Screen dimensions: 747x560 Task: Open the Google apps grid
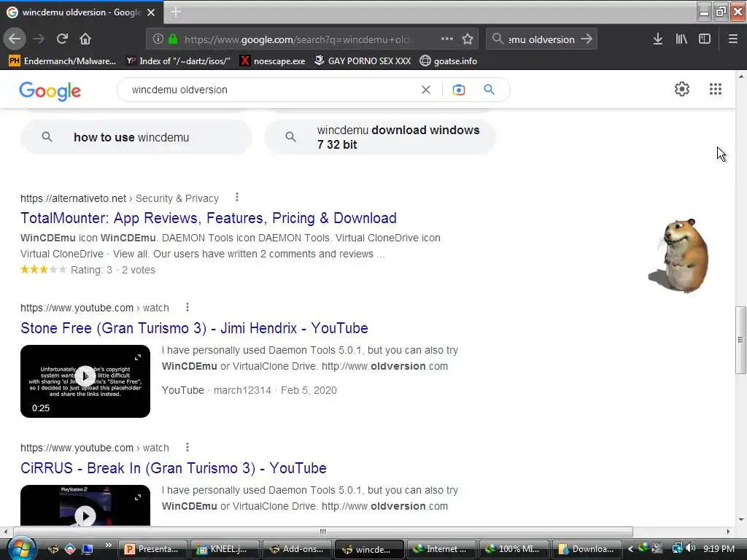(715, 89)
